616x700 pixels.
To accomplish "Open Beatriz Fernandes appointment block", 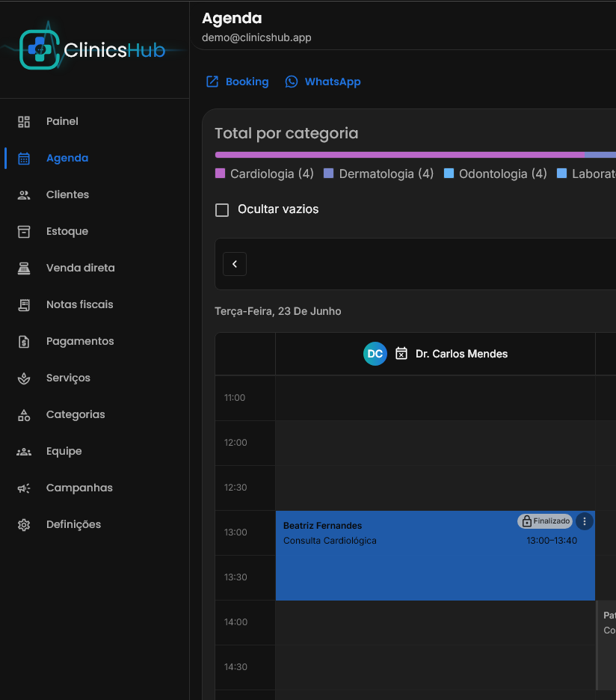I will pyautogui.click(x=435, y=556).
